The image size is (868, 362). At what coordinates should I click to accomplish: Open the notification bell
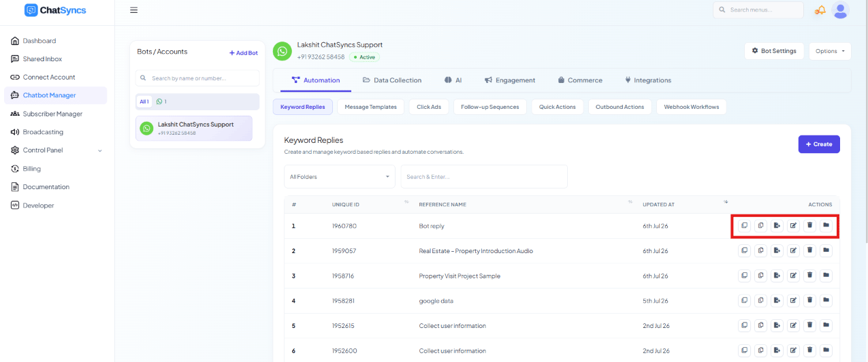click(x=820, y=10)
